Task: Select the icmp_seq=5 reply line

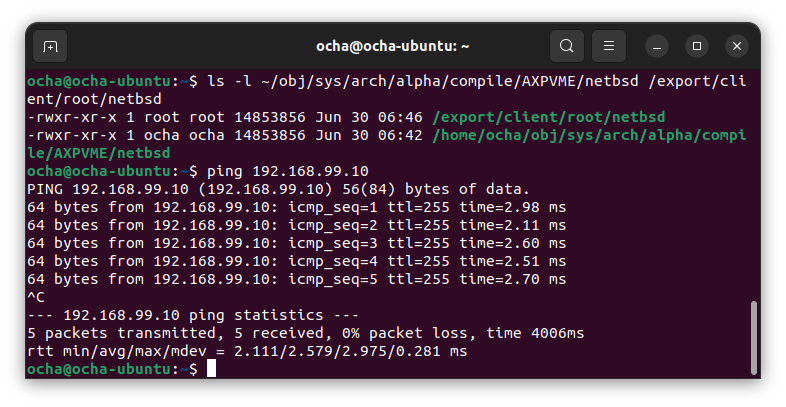Action: (x=296, y=279)
